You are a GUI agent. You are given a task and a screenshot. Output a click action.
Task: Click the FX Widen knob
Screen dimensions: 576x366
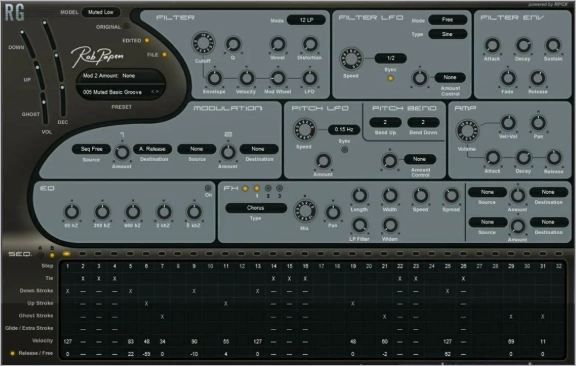click(390, 225)
